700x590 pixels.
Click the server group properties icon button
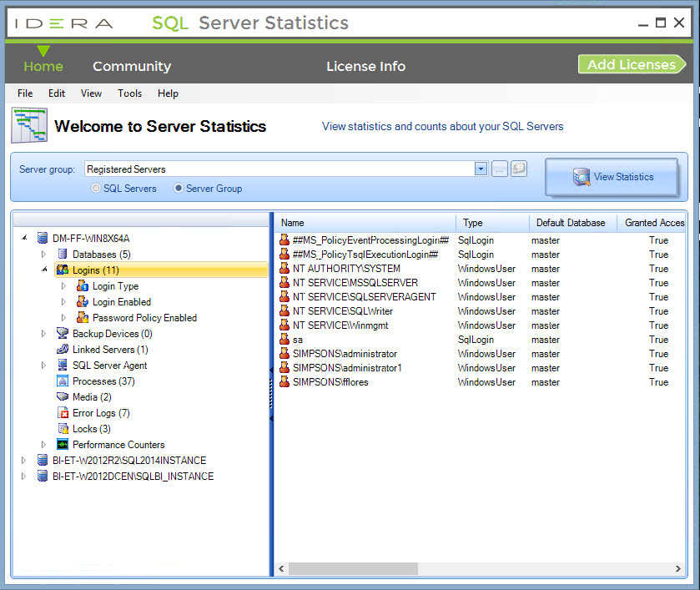coord(519,169)
